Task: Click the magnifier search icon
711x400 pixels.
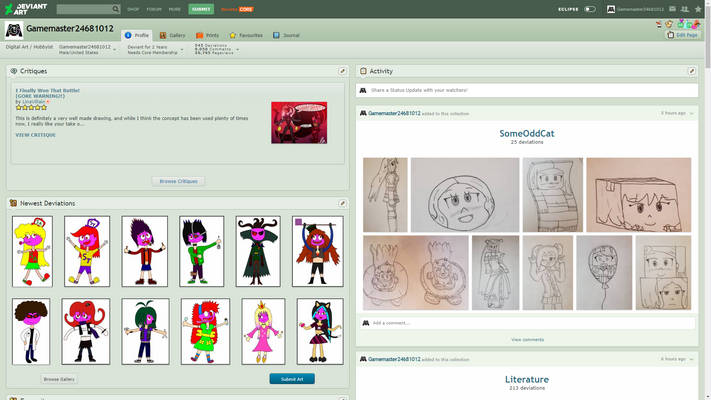Action: pyautogui.click(x=116, y=9)
